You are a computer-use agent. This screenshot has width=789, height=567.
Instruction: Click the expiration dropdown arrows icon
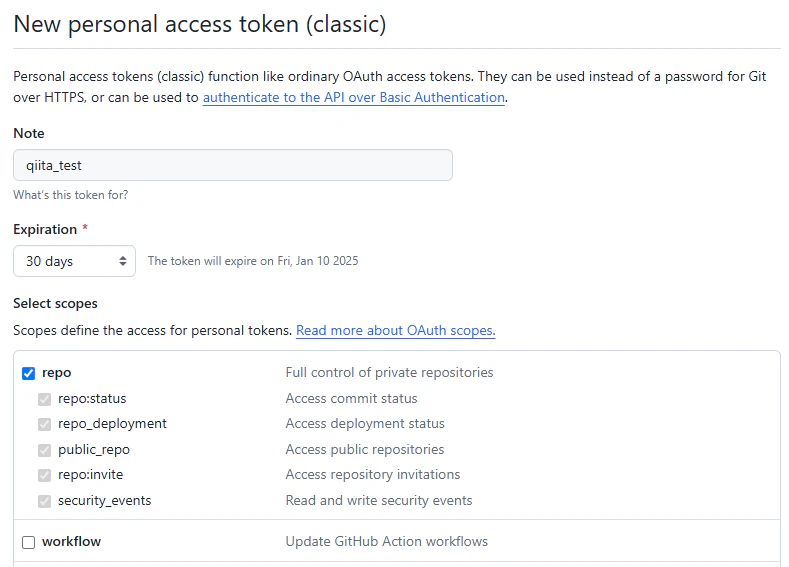pos(123,261)
